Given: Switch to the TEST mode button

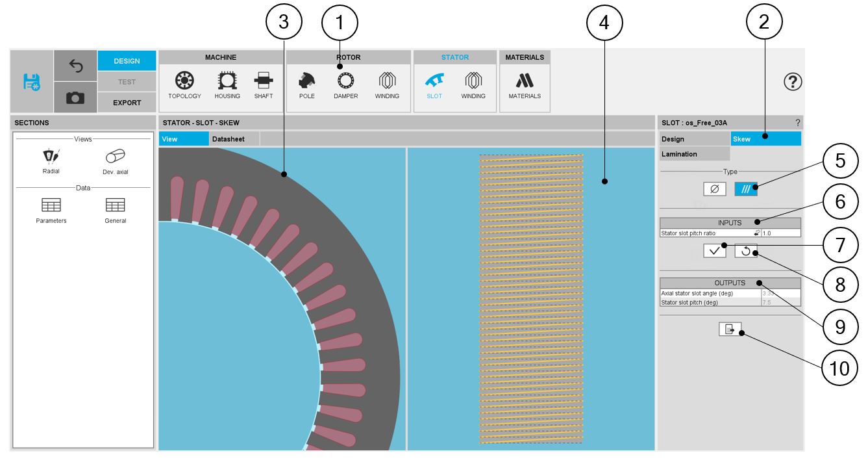Looking at the screenshot, I should pyautogui.click(x=127, y=82).
